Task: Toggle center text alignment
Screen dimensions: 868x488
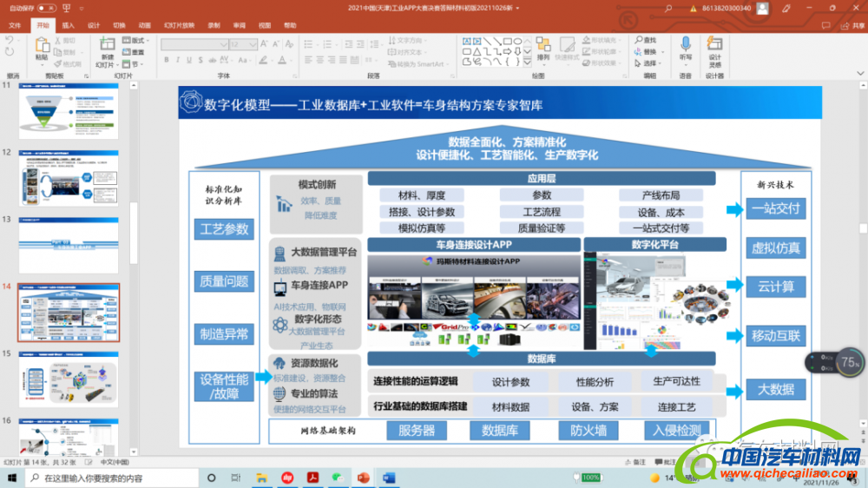Action: (x=320, y=60)
